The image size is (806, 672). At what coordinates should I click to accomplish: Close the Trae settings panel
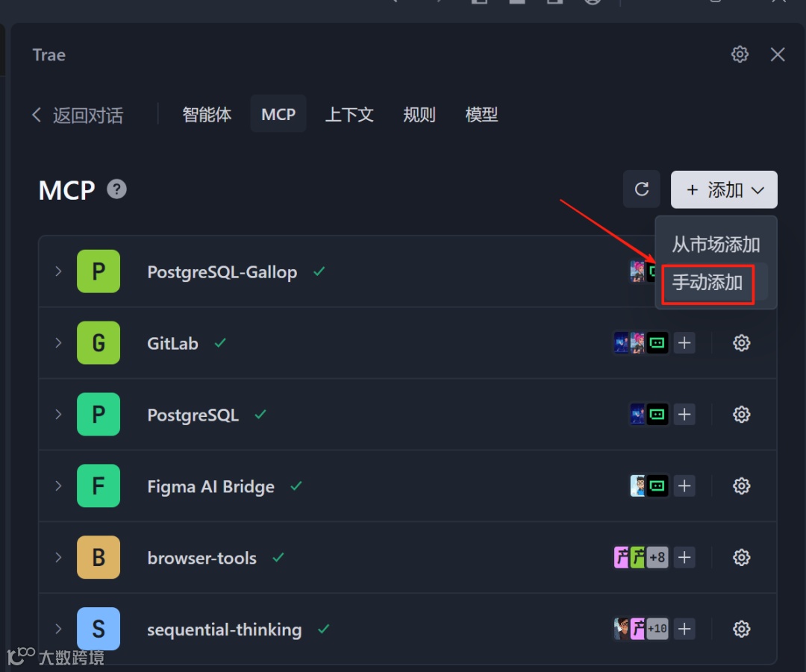coord(777,54)
